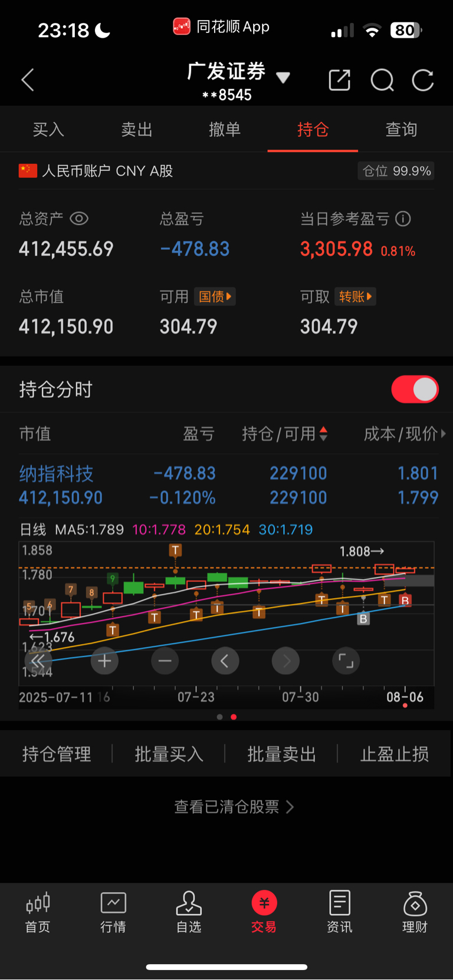
Task: Tap the 市值 column header
Action: [x=35, y=434]
